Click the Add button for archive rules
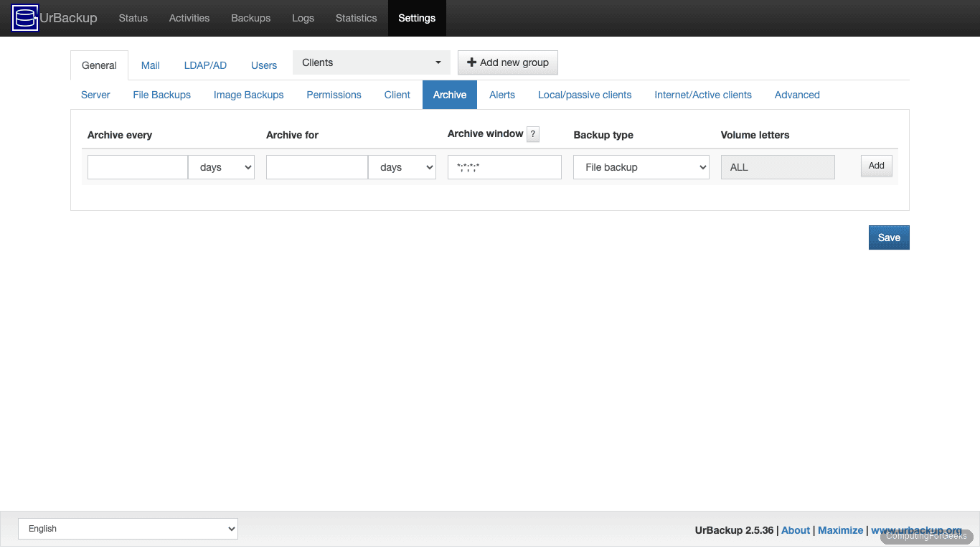The width and height of the screenshot is (980, 551). pyautogui.click(x=876, y=166)
